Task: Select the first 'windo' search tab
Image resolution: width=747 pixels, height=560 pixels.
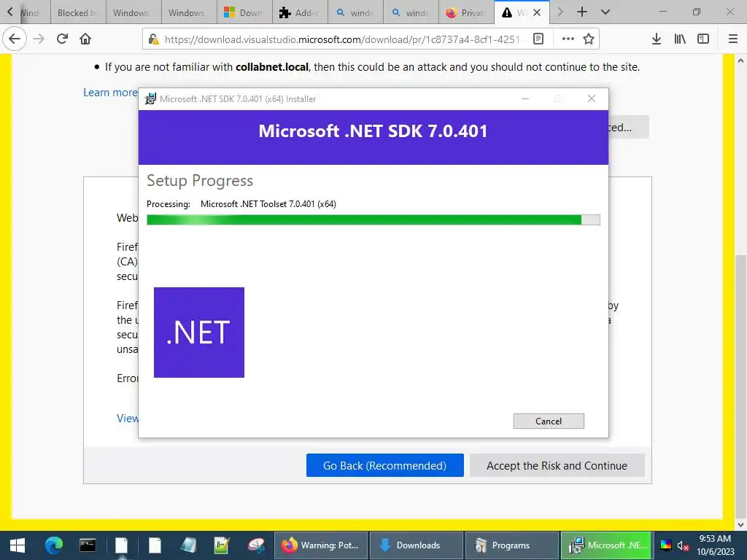Action: [x=355, y=12]
